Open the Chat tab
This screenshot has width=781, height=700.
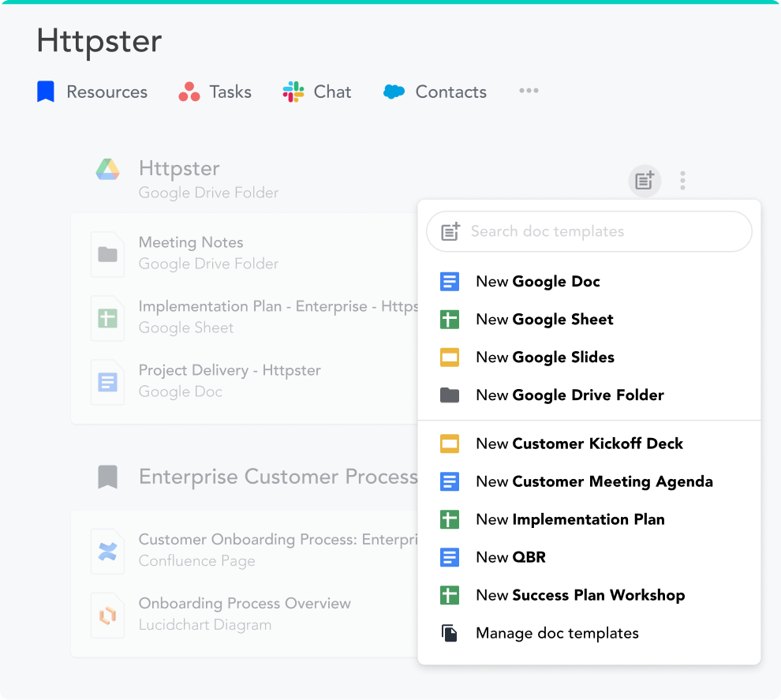[x=317, y=92]
